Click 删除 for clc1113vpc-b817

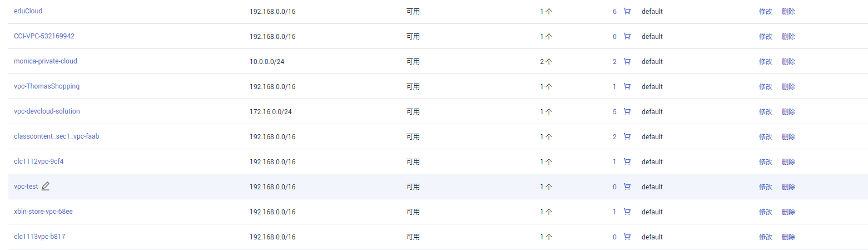click(788, 237)
